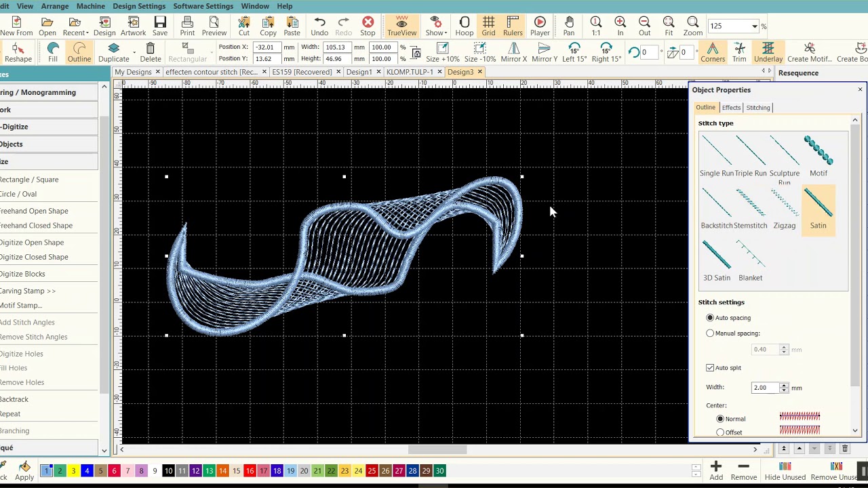Select Auto spacing radio button

click(x=710, y=318)
